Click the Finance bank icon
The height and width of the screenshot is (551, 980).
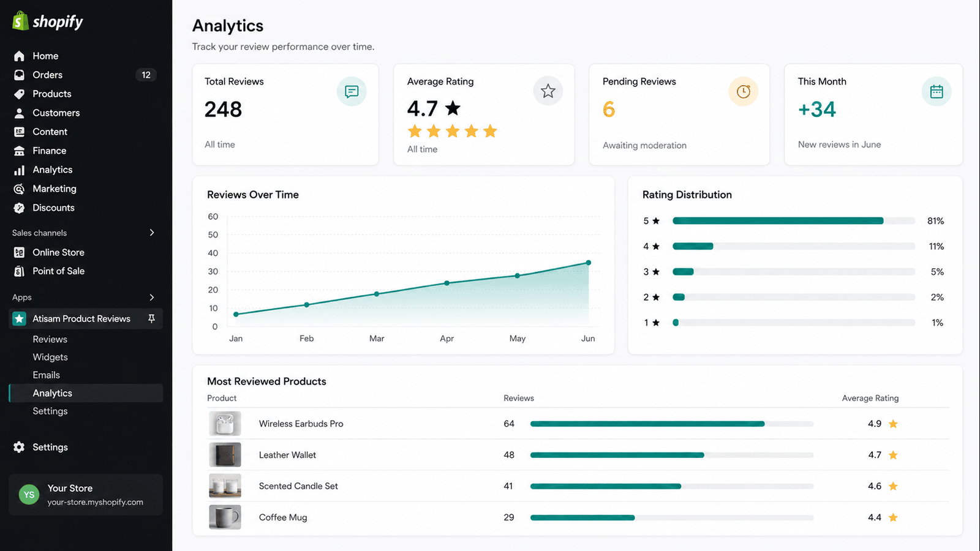click(x=20, y=151)
